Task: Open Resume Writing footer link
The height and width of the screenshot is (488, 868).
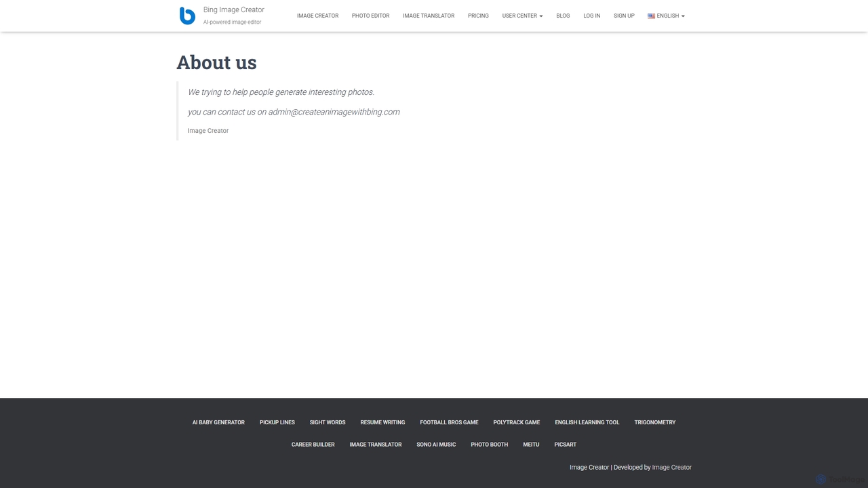Action: tap(382, 422)
